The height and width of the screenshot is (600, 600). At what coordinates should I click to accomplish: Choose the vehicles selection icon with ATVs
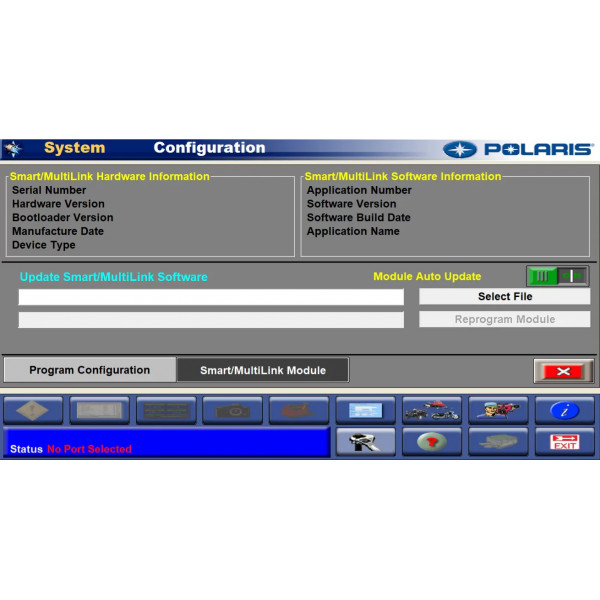click(432, 410)
